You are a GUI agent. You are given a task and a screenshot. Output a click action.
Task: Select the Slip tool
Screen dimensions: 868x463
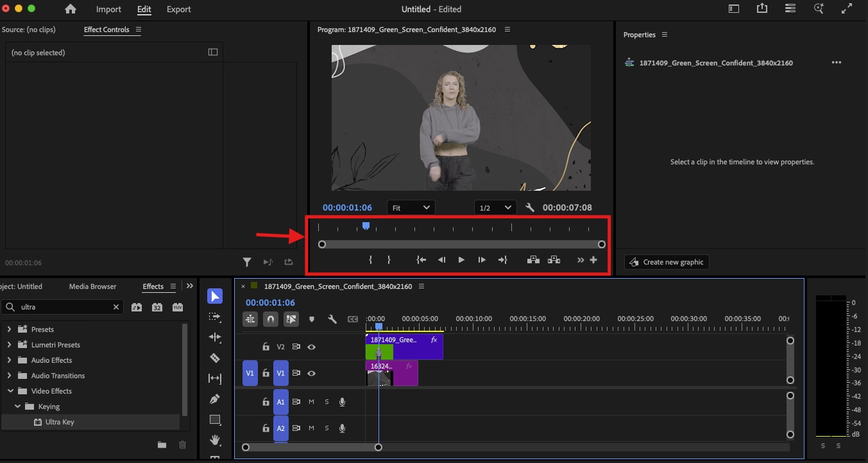[x=215, y=379]
